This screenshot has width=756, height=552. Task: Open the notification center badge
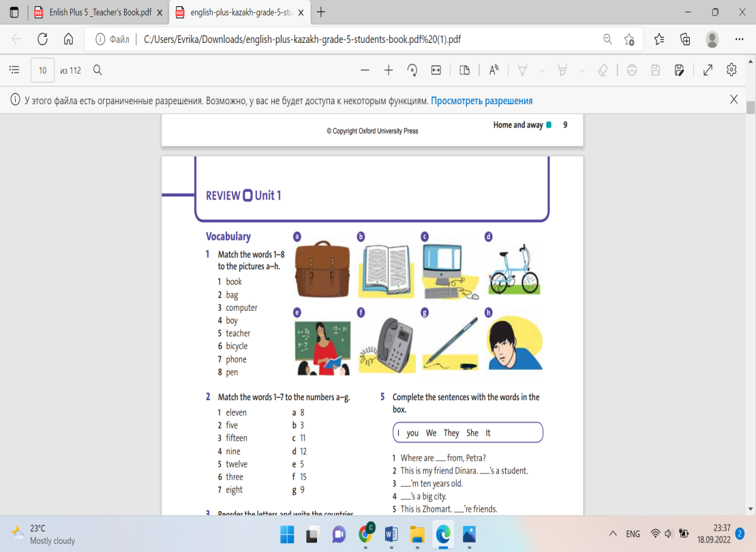click(740, 534)
